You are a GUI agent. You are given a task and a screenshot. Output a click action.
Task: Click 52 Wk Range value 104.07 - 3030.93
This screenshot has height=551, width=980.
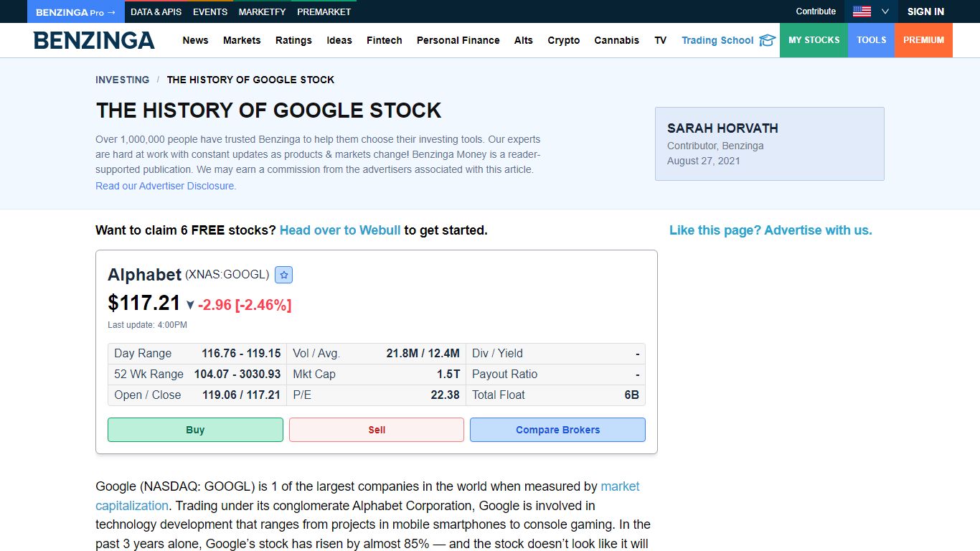[x=237, y=374]
